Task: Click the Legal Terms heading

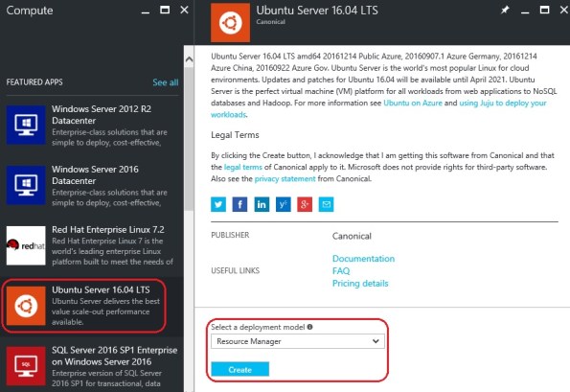Action: (x=235, y=135)
